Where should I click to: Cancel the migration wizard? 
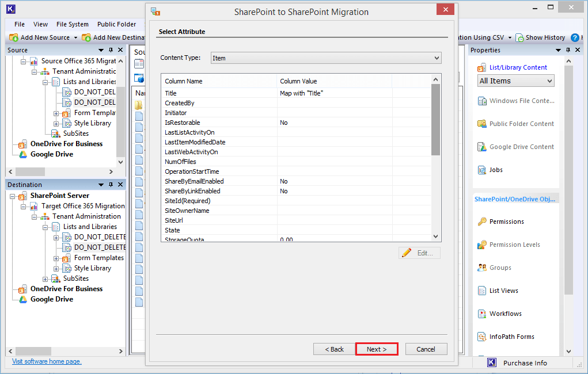click(x=426, y=349)
